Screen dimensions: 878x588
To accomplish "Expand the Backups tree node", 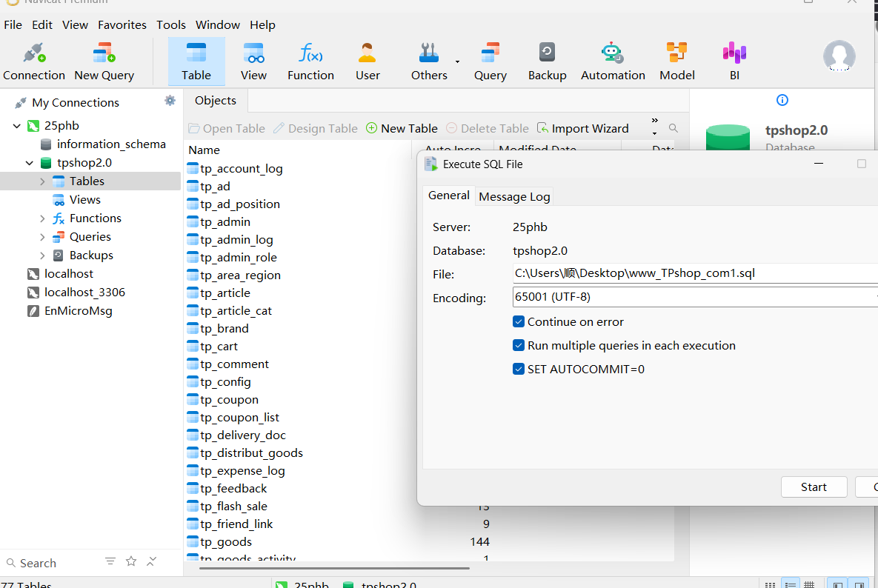I will point(42,255).
